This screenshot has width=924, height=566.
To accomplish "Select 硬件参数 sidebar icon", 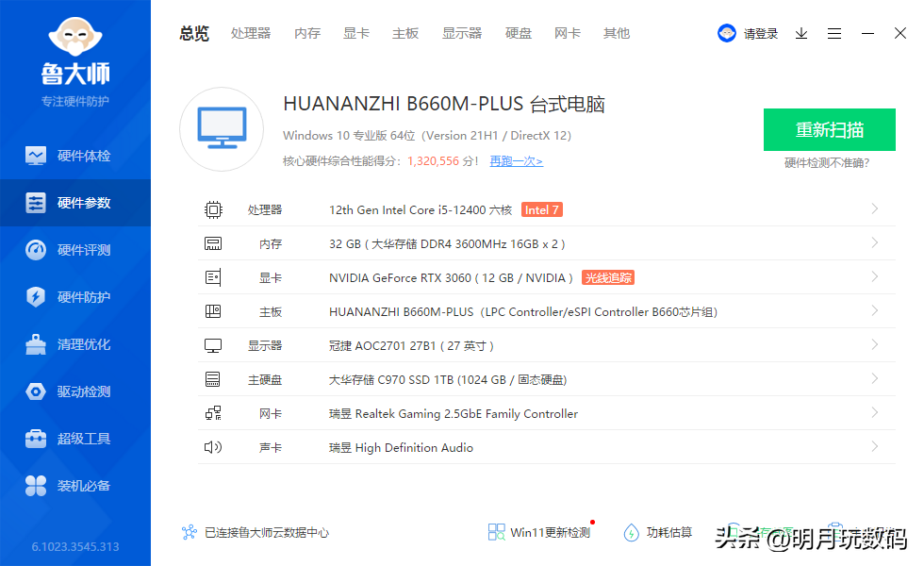I will click(36, 203).
